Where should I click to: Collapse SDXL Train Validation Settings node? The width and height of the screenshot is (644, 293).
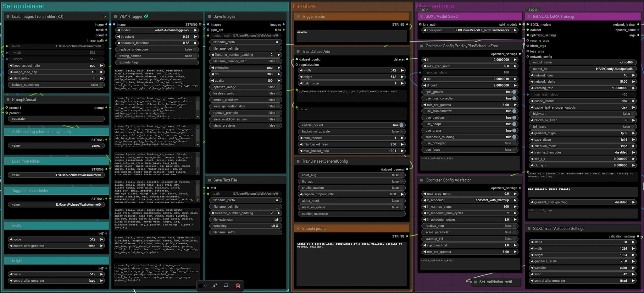(x=529, y=229)
